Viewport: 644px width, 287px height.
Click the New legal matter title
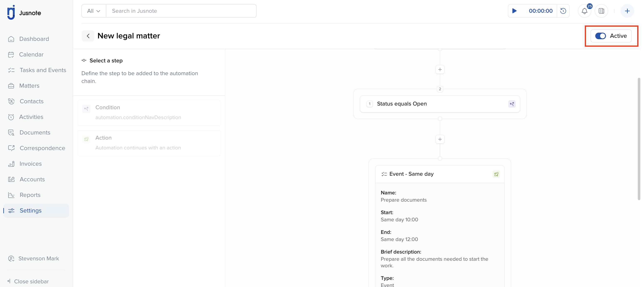pos(129,36)
